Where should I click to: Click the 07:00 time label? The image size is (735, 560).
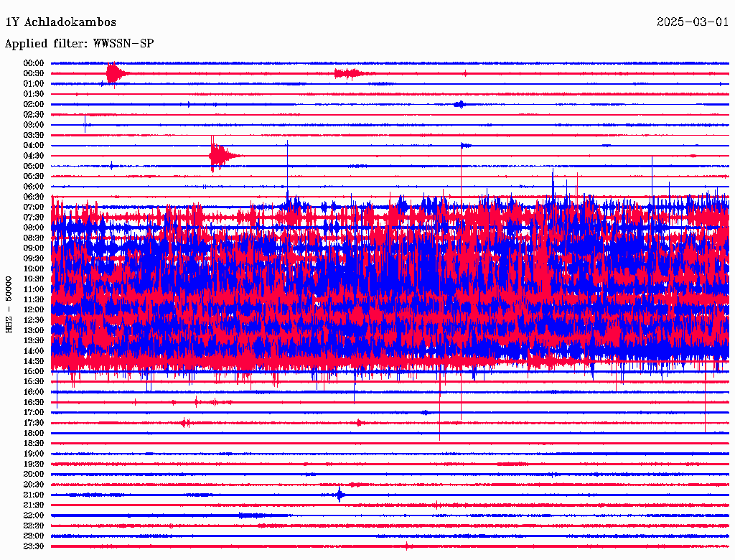(34, 207)
